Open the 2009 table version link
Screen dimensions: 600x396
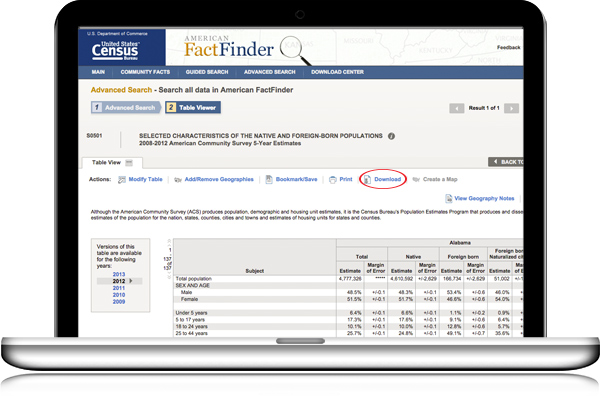119,301
